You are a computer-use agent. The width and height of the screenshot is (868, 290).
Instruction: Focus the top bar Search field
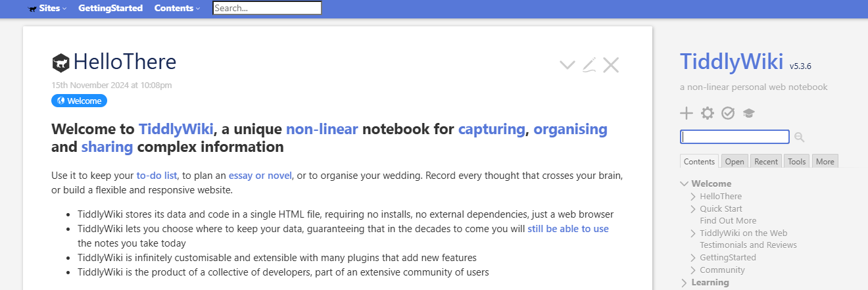(267, 9)
